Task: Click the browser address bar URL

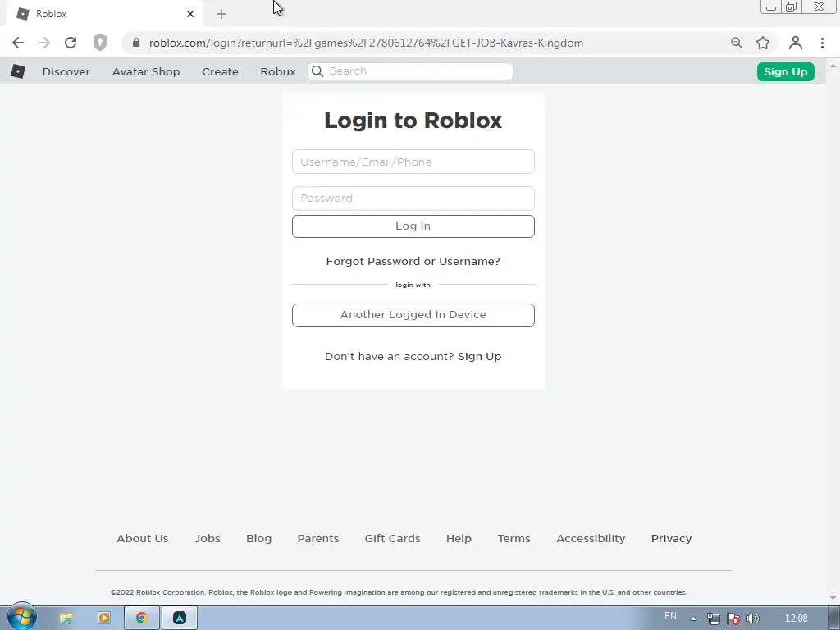Action: [x=366, y=43]
